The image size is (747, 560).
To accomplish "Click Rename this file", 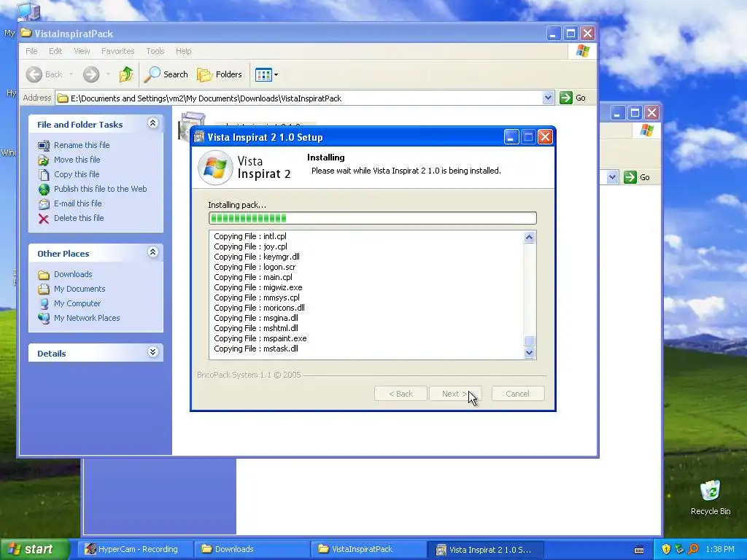I will 82,145.
